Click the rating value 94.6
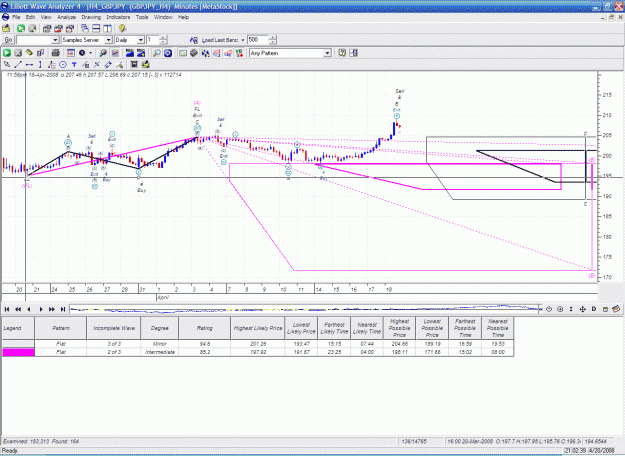This screenshot has width=625, height=456. click(204, 344)
